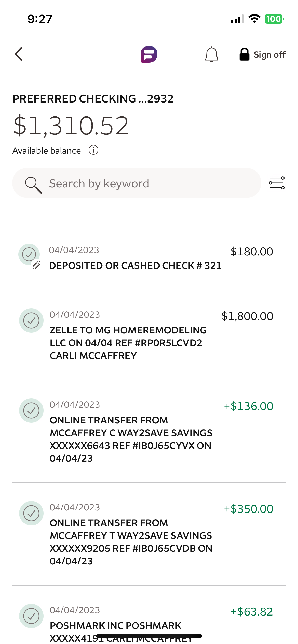Open transfer from MCCAFFREY T Way2Save details
This screenshot has width=298, height=644.
[x=149, y=534]
